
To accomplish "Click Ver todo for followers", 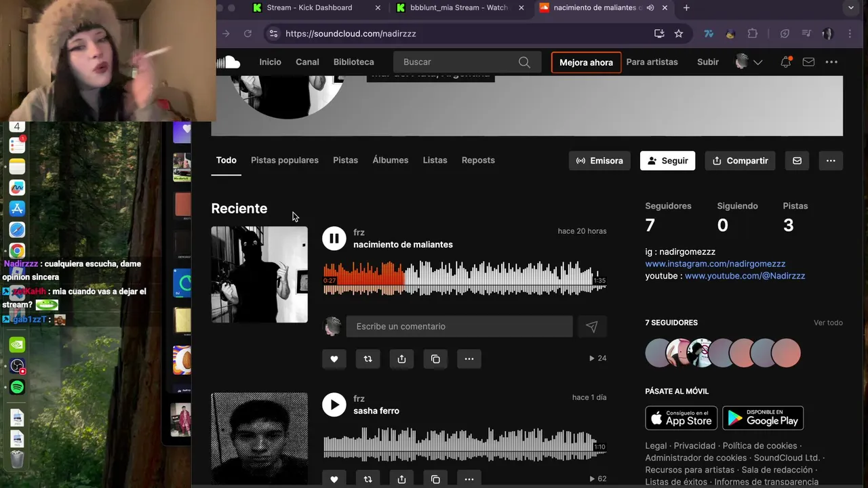I will click(828, 323).
